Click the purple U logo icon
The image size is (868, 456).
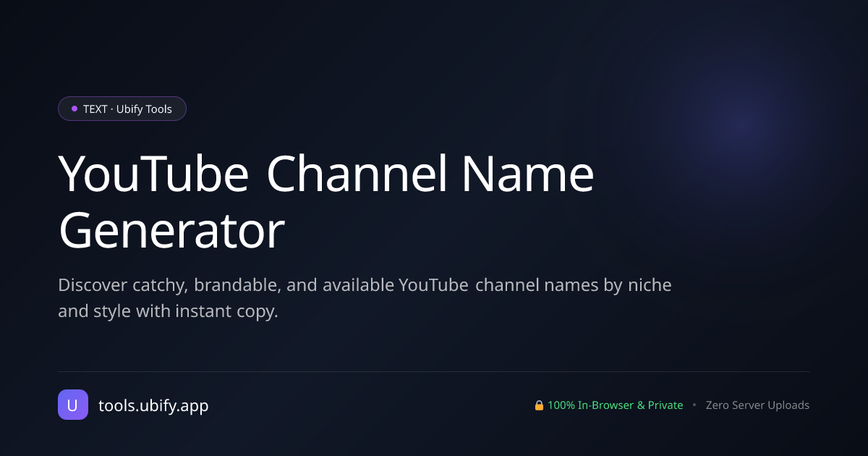tap(73, 405)
